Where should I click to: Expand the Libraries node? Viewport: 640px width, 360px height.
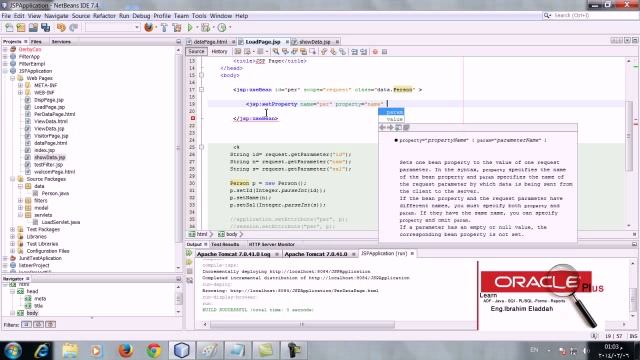pos(13,237)
